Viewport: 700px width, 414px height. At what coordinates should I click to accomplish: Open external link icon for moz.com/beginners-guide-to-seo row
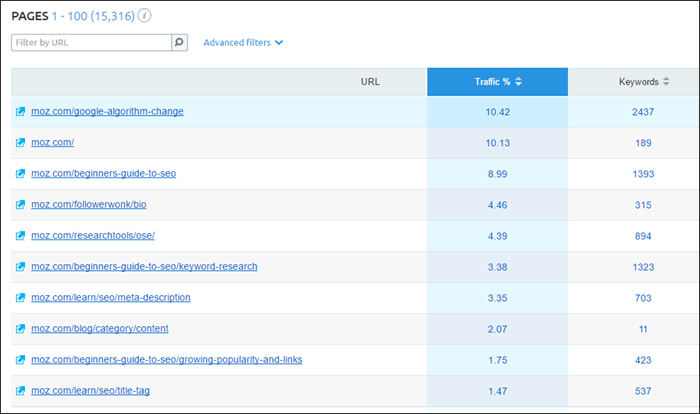(20, 174)
